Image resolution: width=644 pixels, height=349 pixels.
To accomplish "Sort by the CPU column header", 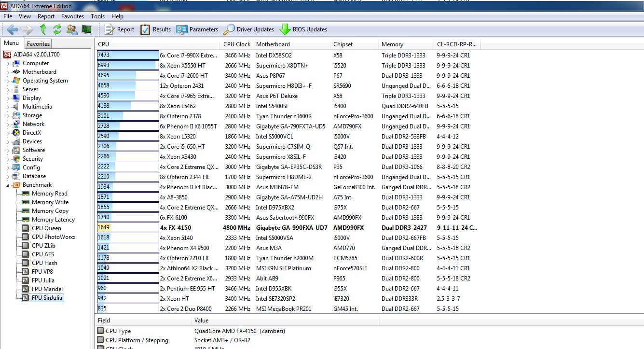I will (158, 44).
